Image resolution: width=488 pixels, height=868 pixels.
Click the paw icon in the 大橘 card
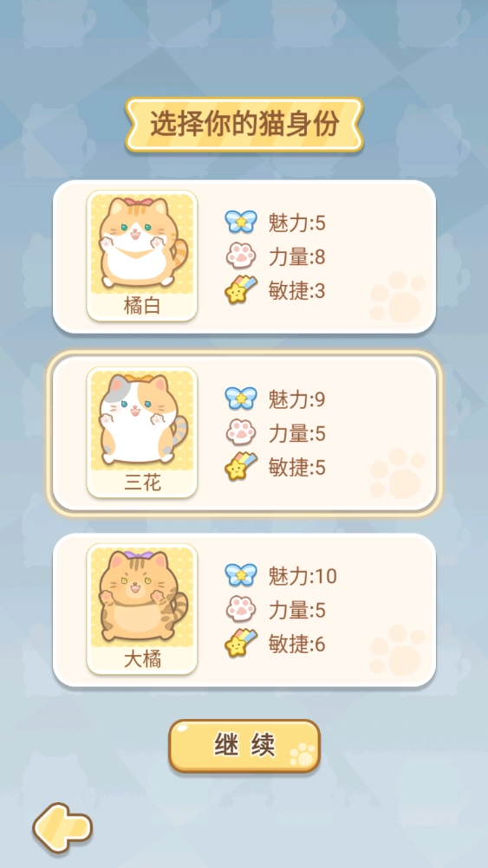[x=241, y=609]
